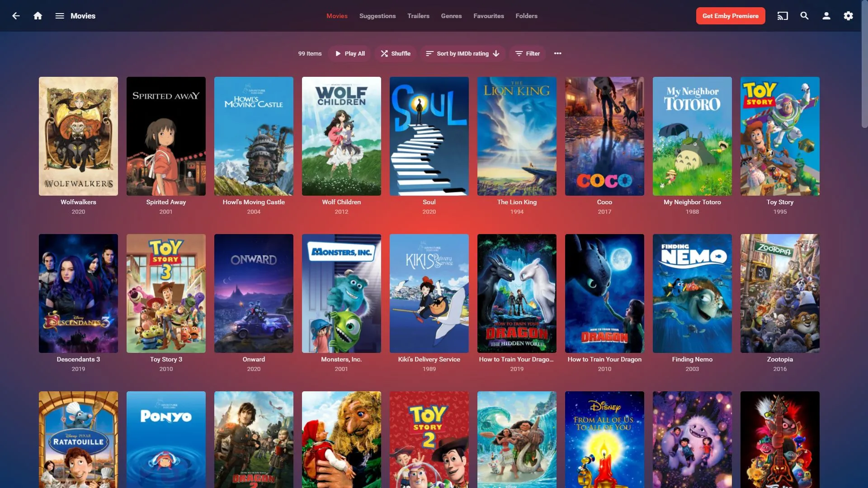Select the Descendants 3 poster
The image size is (868, 488).
(78, 293)
